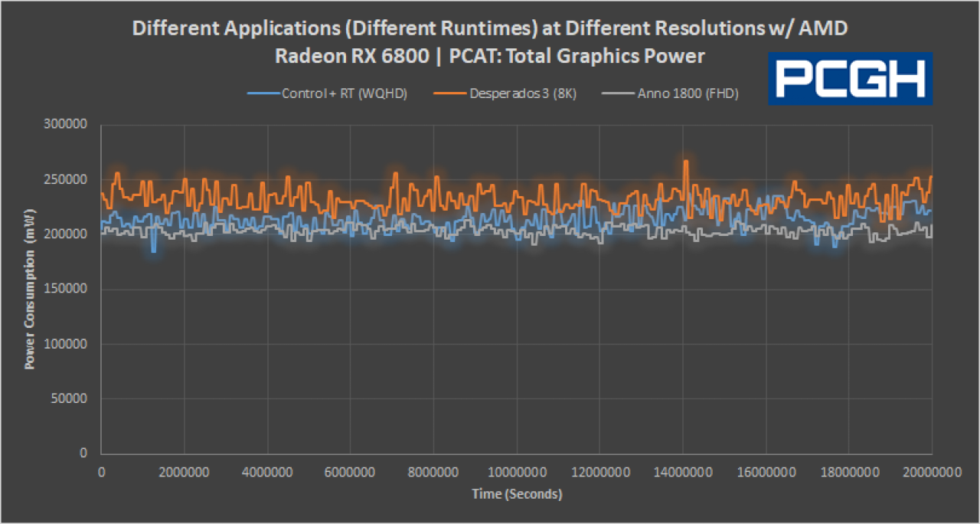980x524 pixels.
Task: Click the 16000000 x-axis value
Action: tap(766, 473)
